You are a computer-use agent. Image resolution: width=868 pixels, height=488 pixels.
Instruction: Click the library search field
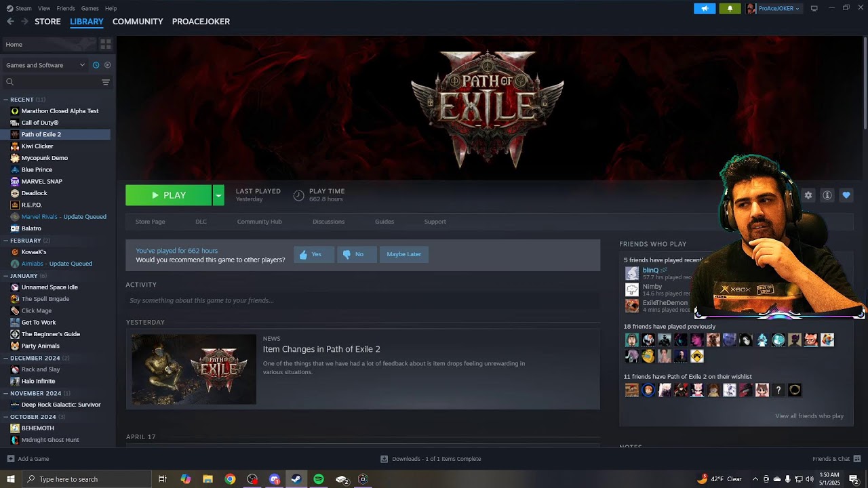click(51, 82)
